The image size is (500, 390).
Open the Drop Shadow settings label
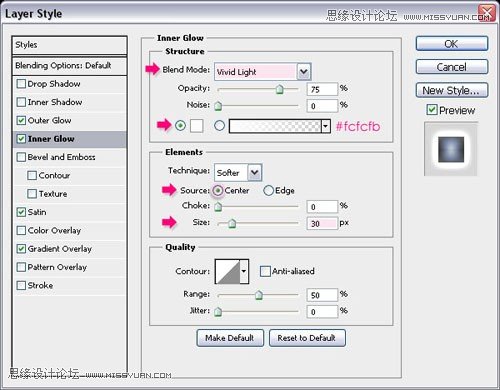[54, 84]
